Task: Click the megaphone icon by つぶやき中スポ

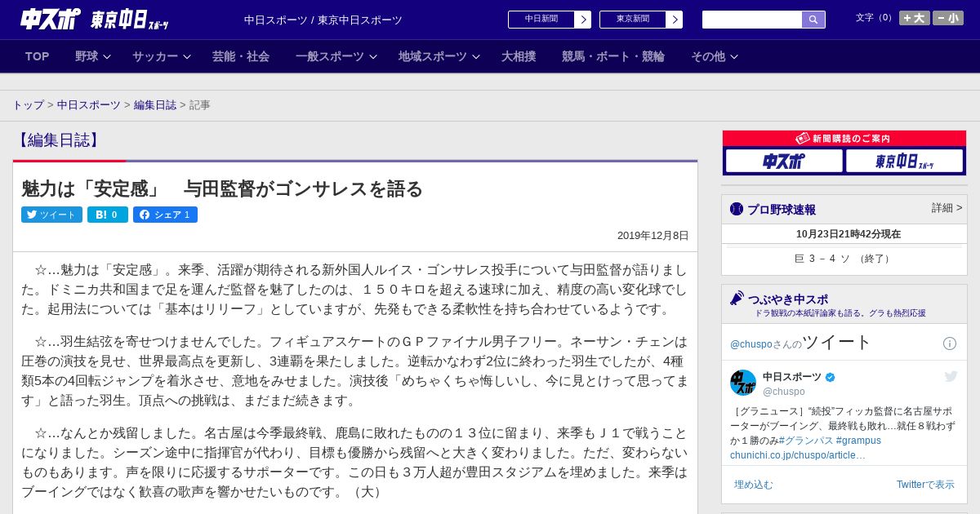Action: 737,299
